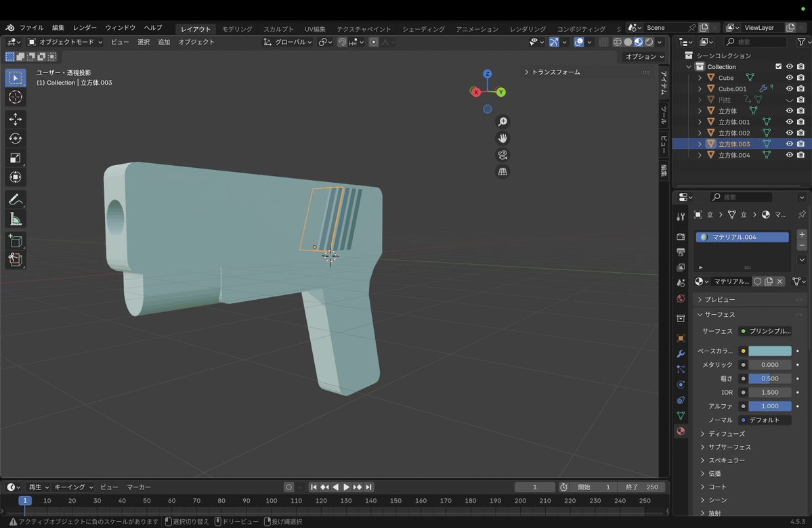
Task: Toggle proportional editing button
Action: [373, 42]
